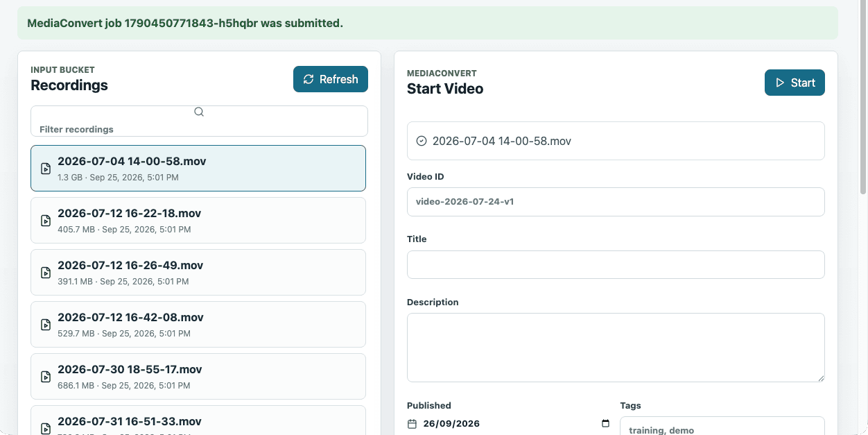Pick the file icon next to 2026-07-12 16-26-49.mov
Screen dimensions: 868x435
tap(46, 273)
